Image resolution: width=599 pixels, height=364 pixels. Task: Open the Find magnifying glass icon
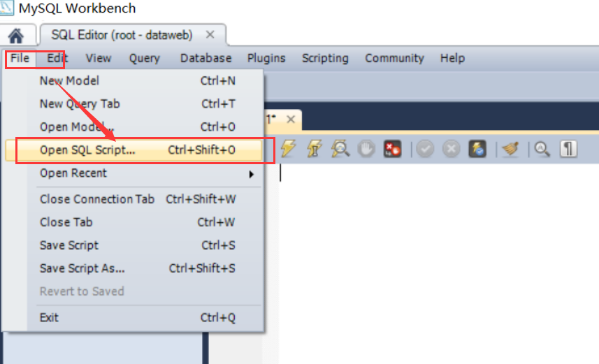(x=542, y=149)
